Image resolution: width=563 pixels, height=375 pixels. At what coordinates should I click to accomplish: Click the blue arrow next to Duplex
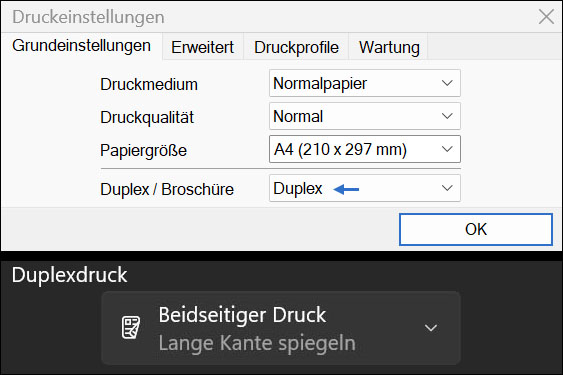point(346,189)
